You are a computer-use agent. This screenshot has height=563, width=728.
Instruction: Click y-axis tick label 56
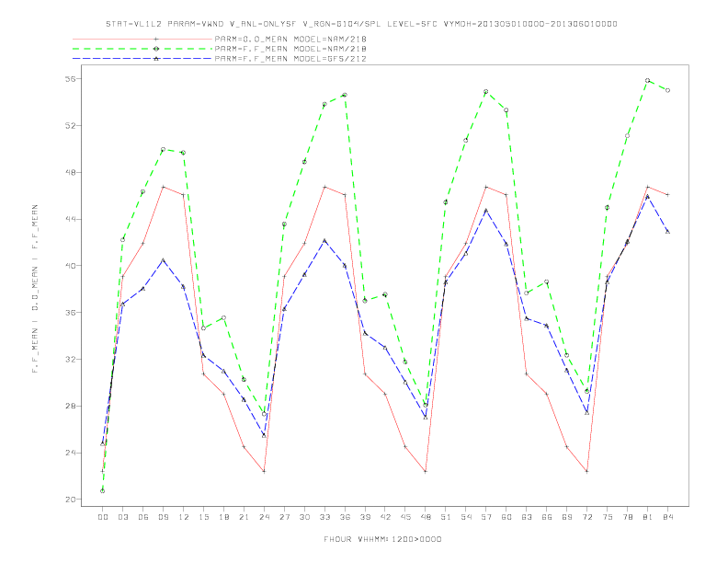coord(71,79)
